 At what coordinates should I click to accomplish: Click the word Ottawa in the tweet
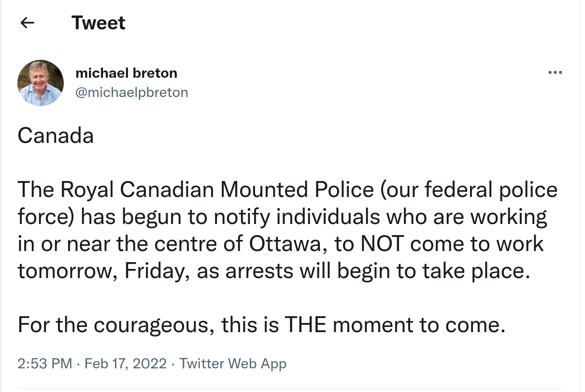(284, 244)
